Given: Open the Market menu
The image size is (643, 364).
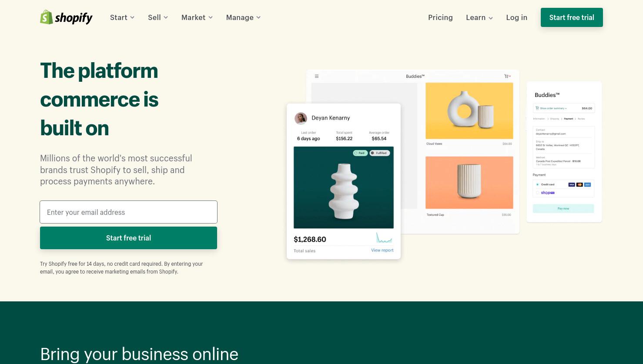Looking at the screenshot, I should pyautogui.click(x=197, y=17).
